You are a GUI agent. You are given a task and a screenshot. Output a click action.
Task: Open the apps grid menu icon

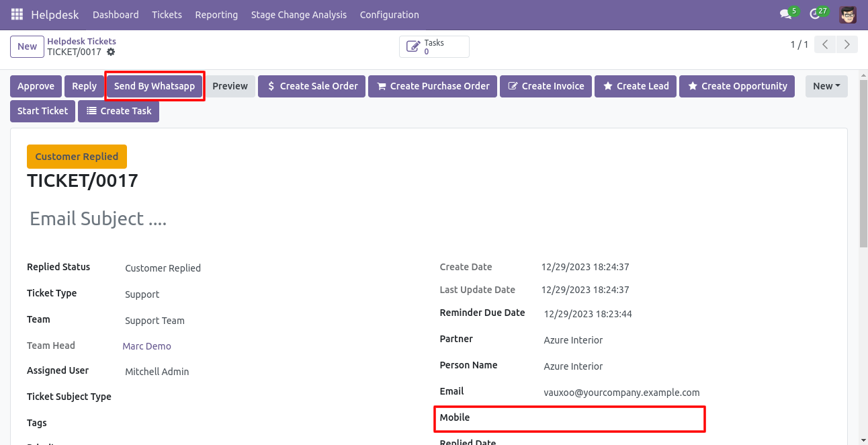pos(17,14)
